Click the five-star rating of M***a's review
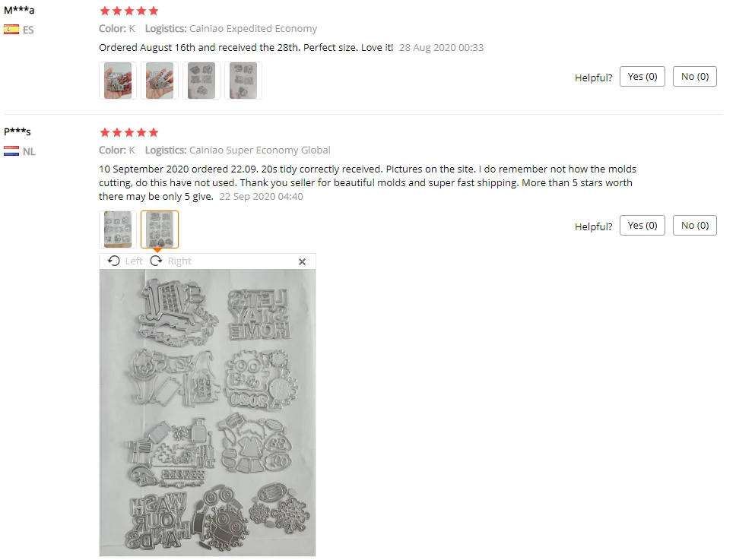Screen dimensions: 736x560 129,11
